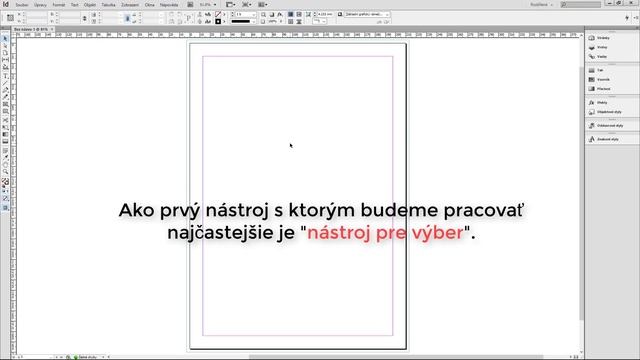Open the arrange documents dropdown
The image size is (640, 360).
263,5
